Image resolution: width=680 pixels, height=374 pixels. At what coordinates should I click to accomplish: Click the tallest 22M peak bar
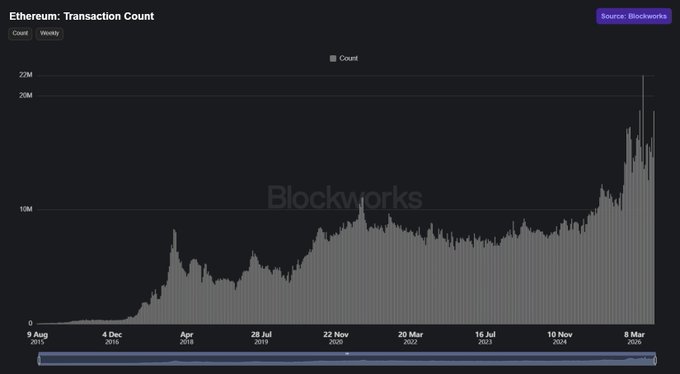[643, 200]
